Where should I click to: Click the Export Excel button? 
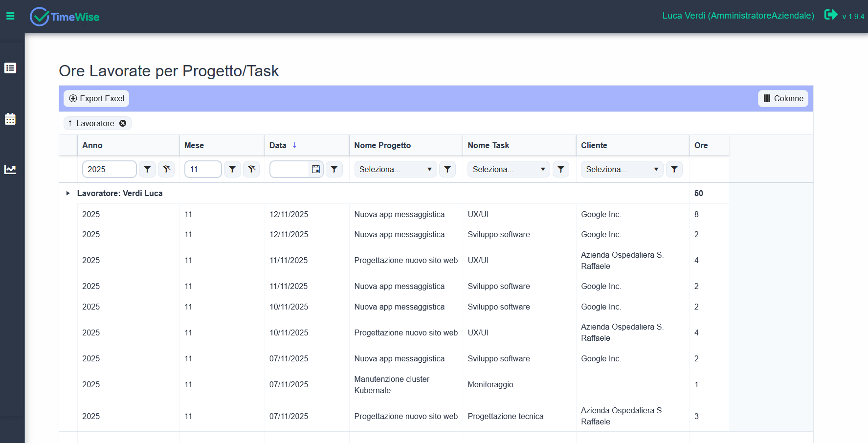pos(96,98)
